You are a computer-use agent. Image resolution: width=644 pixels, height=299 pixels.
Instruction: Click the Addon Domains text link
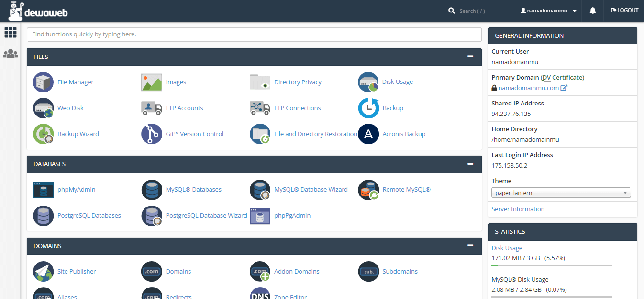297,271
